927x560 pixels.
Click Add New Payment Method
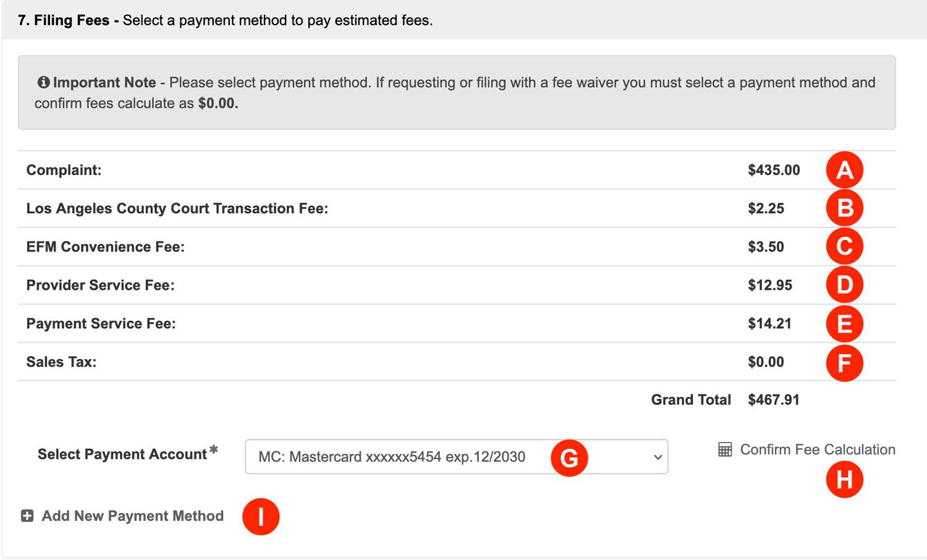132,516
